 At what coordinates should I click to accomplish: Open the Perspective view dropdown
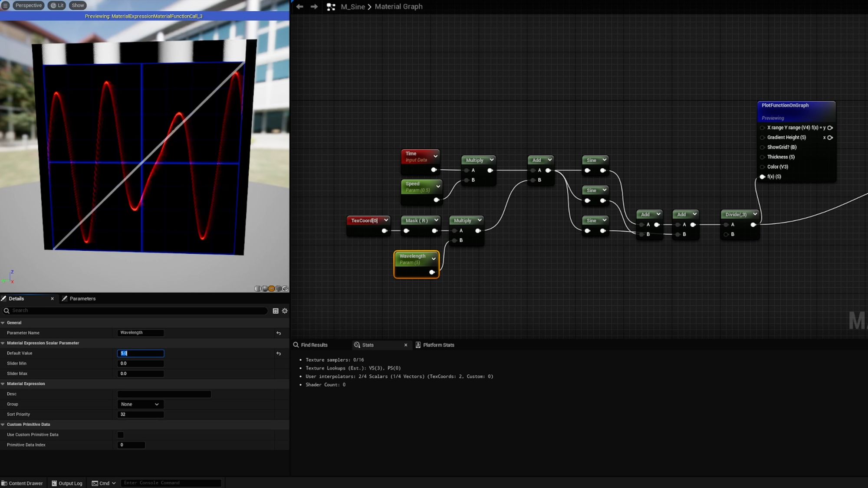(x=28, y=5)
